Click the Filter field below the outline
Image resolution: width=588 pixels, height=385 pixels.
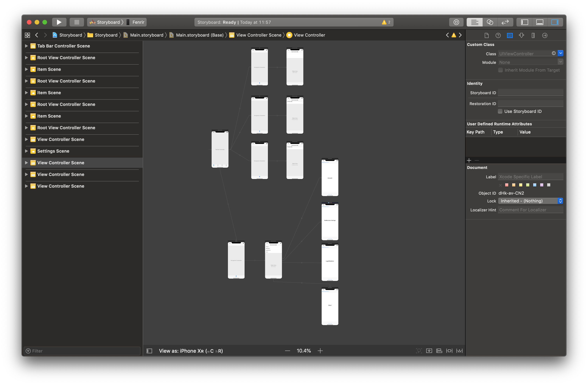[x=81, y=351]
